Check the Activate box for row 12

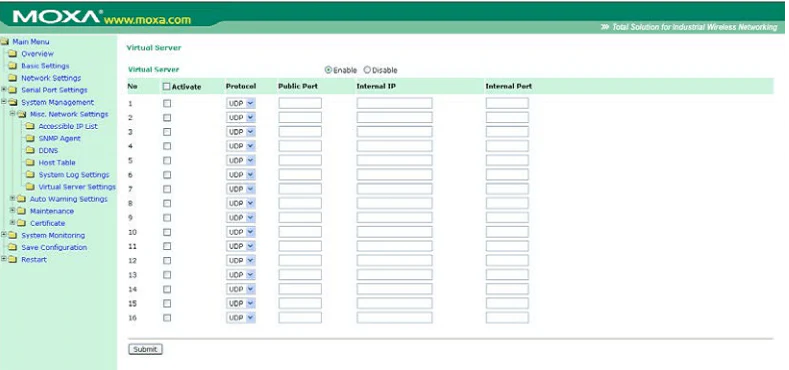coord(167,261)
